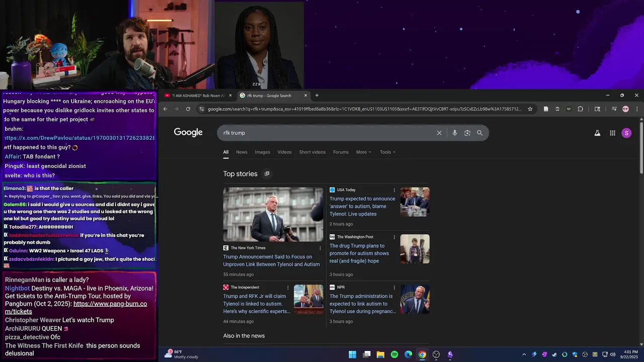Image resolution: width=644 pixels, height=362 pixels.
Task: Click the Google logo
Action: [x=188, y=132]
